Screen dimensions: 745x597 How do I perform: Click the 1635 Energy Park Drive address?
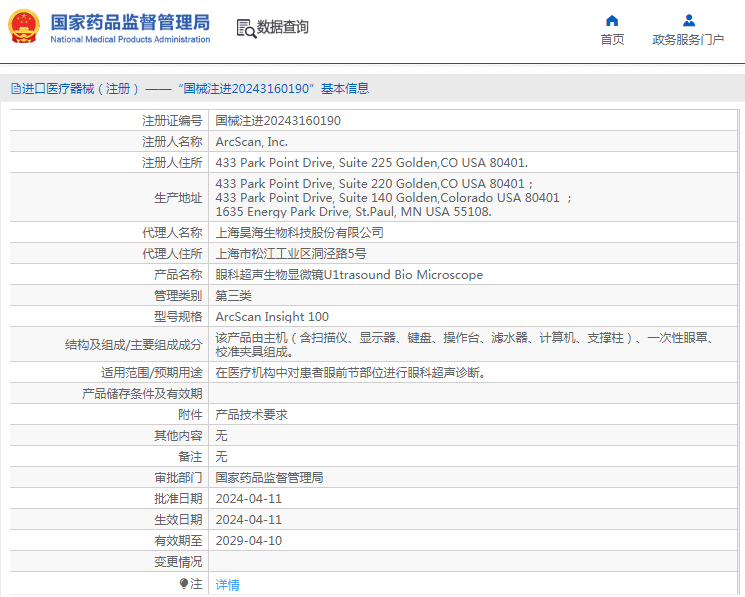point(353,211)
